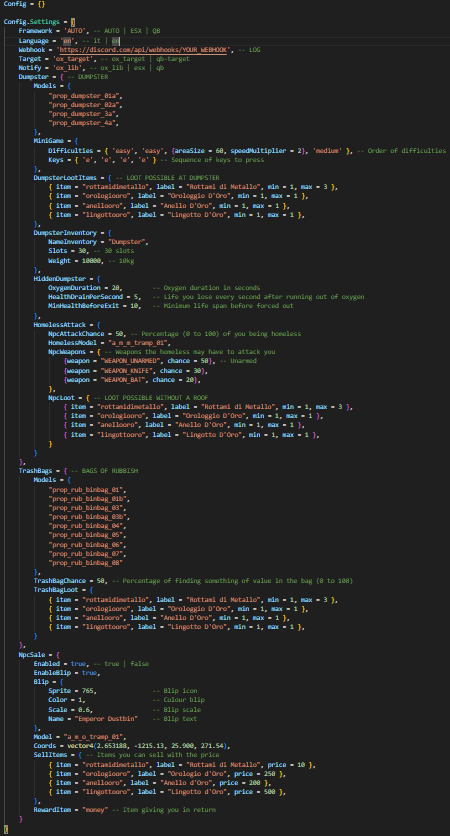Click the anellooro price = 200 row
The height and width of the screenshot is (836, 450).
[x=159, y=783]
